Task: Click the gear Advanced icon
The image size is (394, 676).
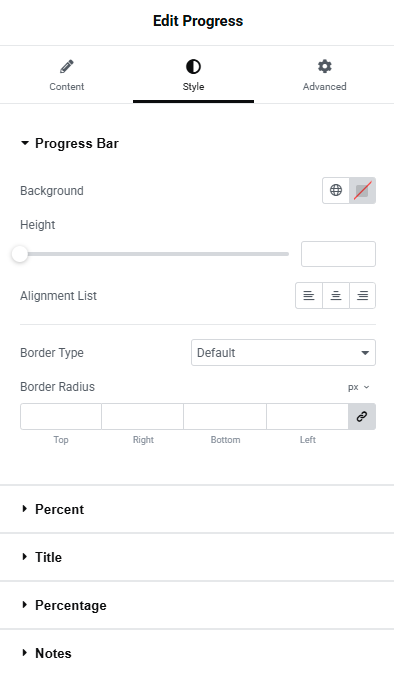Action: pyautogui.click(x=325, y=66)
